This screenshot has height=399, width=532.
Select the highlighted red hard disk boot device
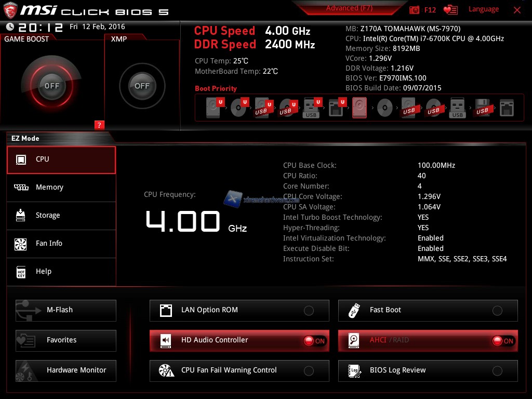pos(360,108)
